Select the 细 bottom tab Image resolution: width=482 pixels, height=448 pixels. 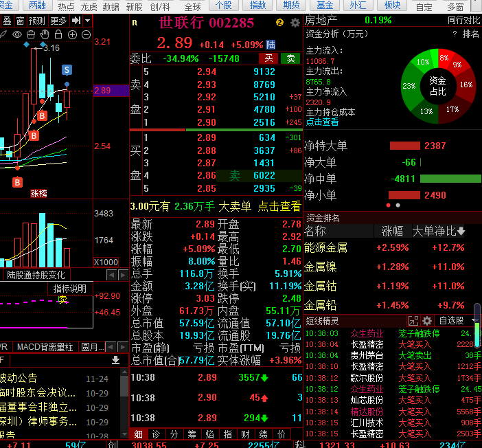[x=138, y=434]
